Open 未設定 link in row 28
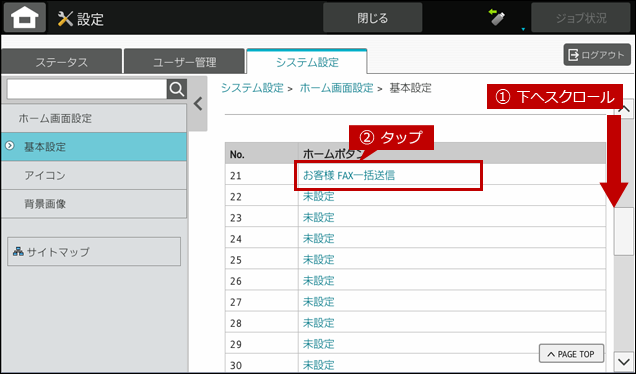 (x=318, y=323)
